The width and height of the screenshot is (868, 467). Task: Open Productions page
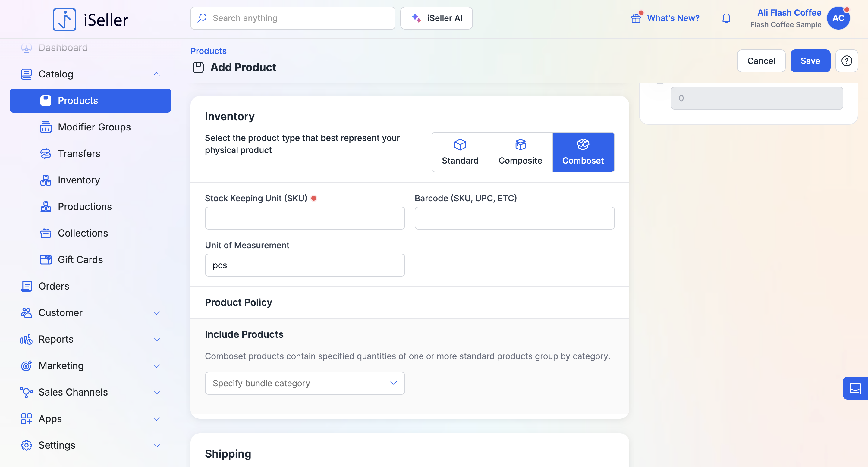click(x=85, y=207)
